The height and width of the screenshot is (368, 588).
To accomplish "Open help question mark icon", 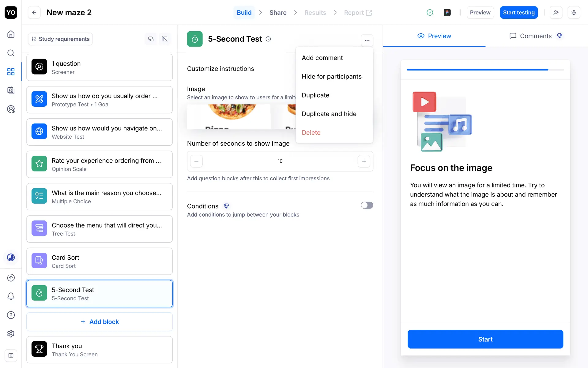I will (x=11, y=315).
